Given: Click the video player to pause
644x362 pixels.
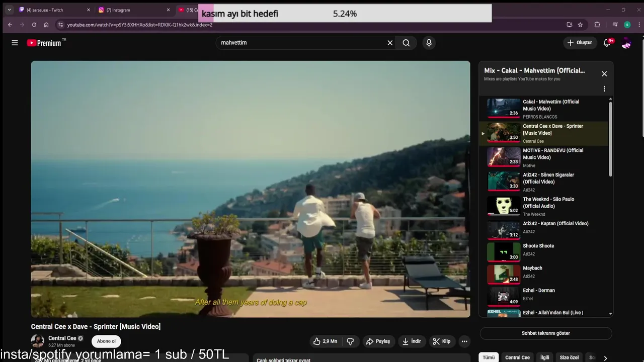Looking at the screenshot, I should (x=251, y=189).
